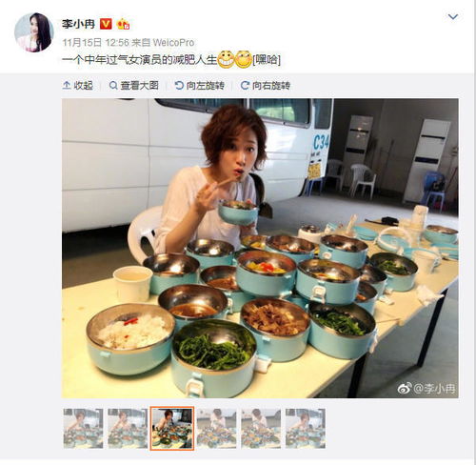This screenshot has width=476, height=465.
Task: Click the clockwise rotate arrow icon
Action: click(x=245, y=85)
